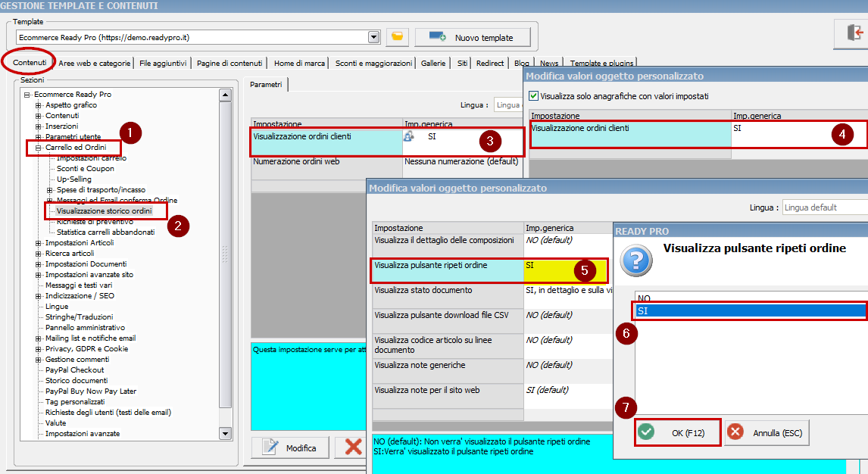Open the yellow folder icon beside template dropdown
The height and width of the screenshot is (474, 868).
[397, 36]
